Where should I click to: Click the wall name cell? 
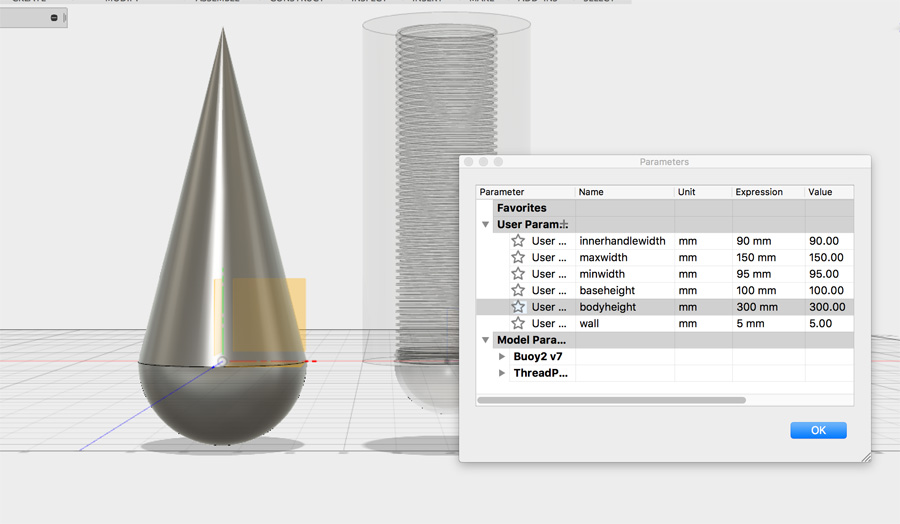point(624,324)
